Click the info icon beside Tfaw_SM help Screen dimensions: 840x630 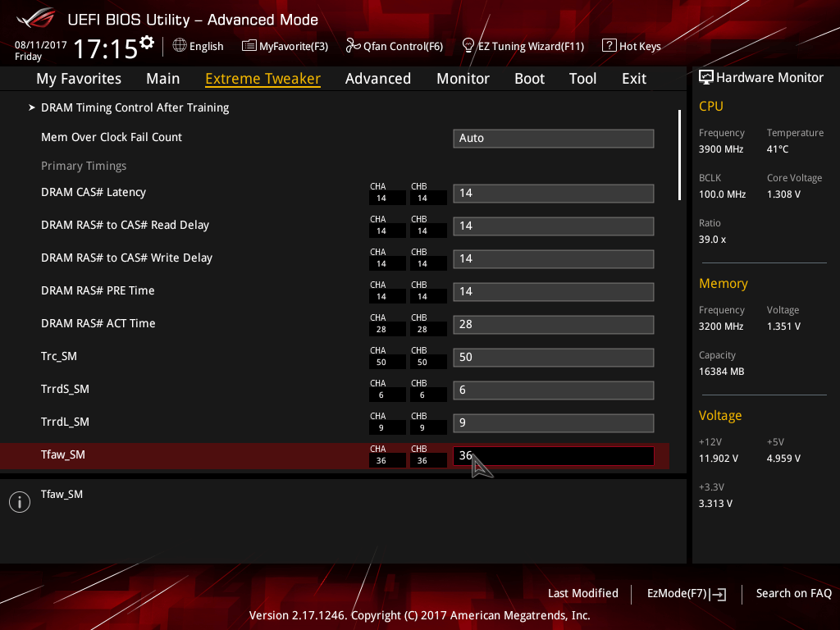point(20,502)
